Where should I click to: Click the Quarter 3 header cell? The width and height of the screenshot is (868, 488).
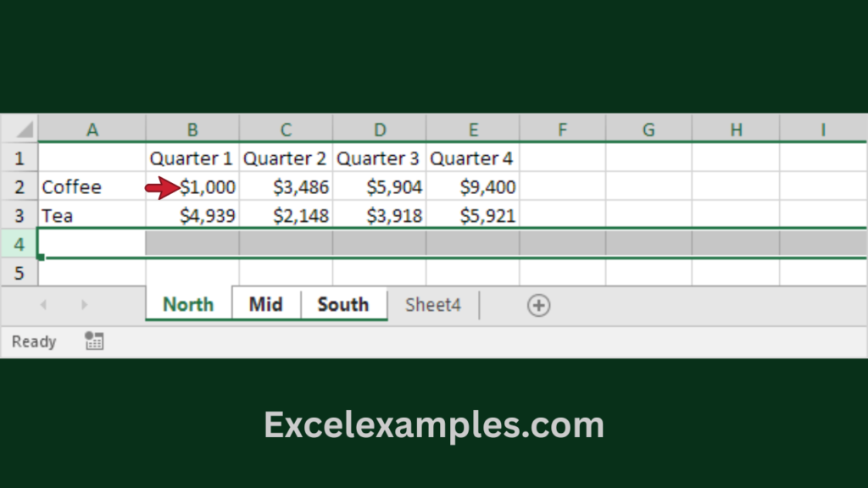click(379, 158)
